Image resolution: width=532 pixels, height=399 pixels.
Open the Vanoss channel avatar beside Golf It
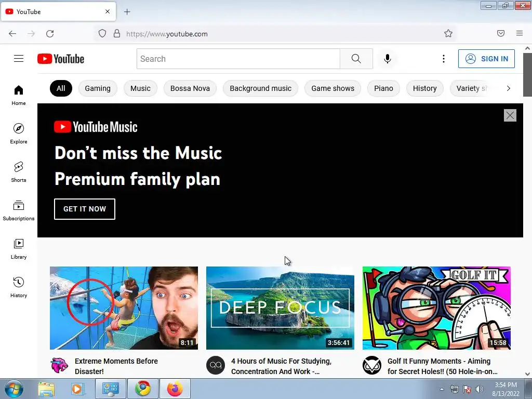click(x=372, y=365)
